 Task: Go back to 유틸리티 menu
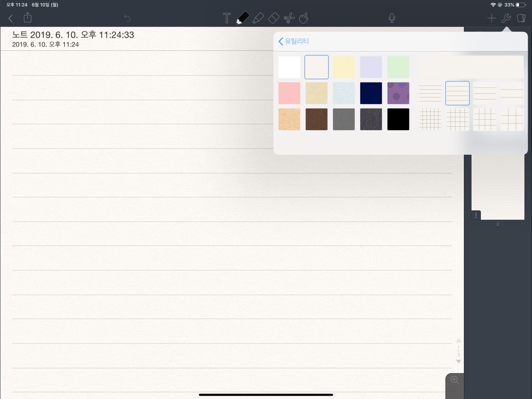click(x=294, y=42)
